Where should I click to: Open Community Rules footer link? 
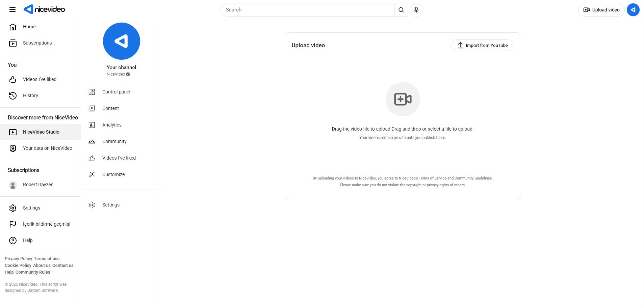[x=33, y=272]
